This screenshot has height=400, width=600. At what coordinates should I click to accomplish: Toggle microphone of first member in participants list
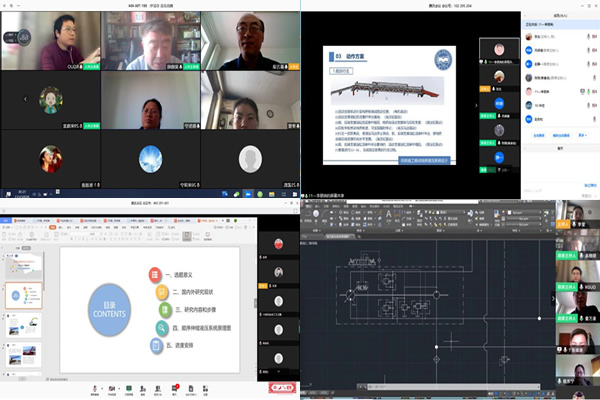[586, 35]
